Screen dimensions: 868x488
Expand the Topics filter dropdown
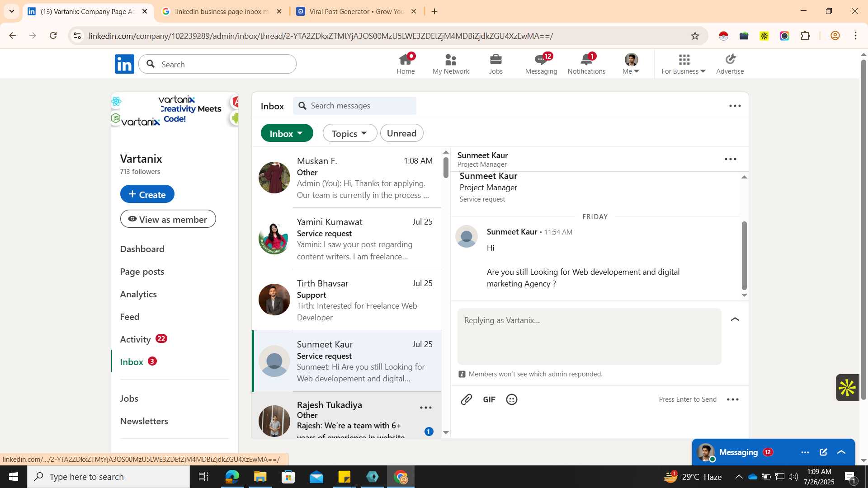tap(349, 133)
